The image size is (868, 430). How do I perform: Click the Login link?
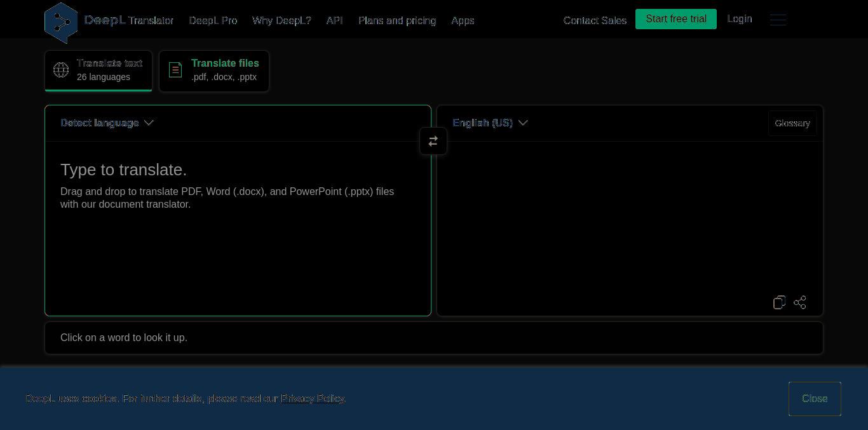click(740, 19)
